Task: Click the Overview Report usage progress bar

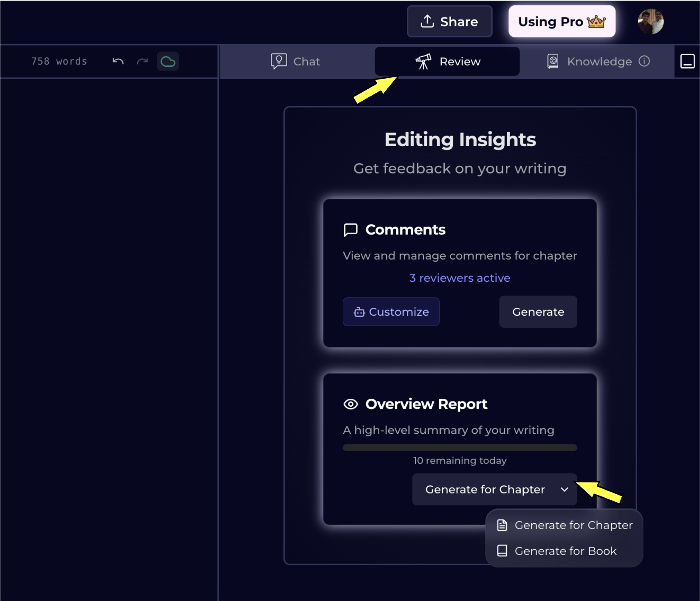Action: (x=460, y=448)
